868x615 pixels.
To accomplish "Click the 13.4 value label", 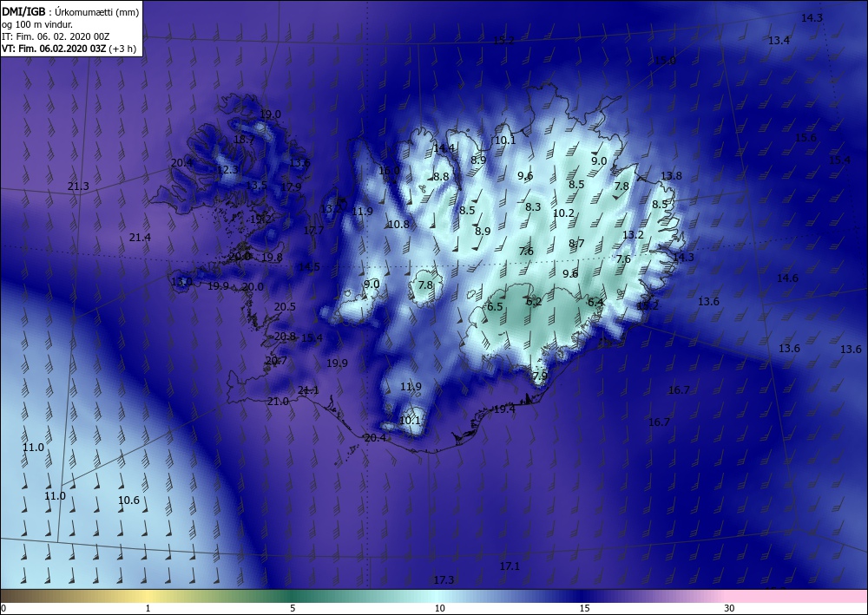I will [779, 40].
